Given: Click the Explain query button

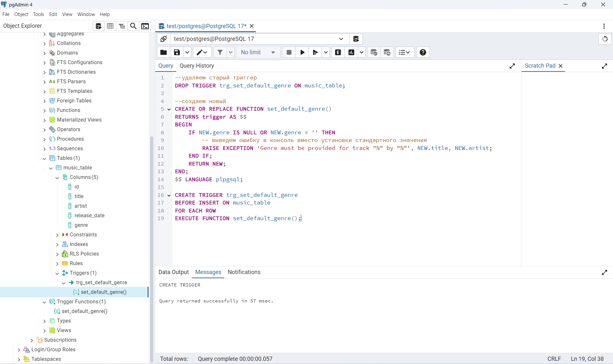Looking at the screenshot, I should click(338, 52).
